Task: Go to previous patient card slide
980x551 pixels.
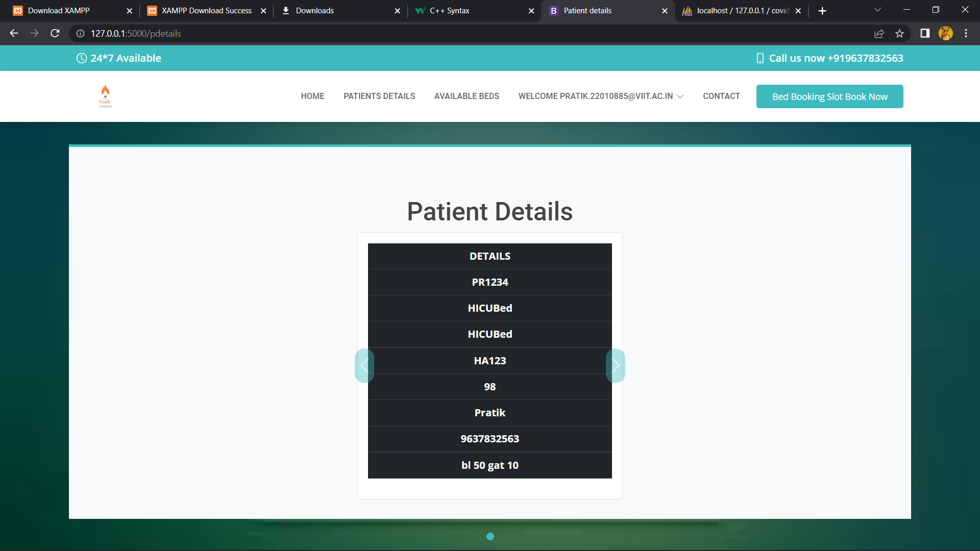Action: (x=364, y=365)
